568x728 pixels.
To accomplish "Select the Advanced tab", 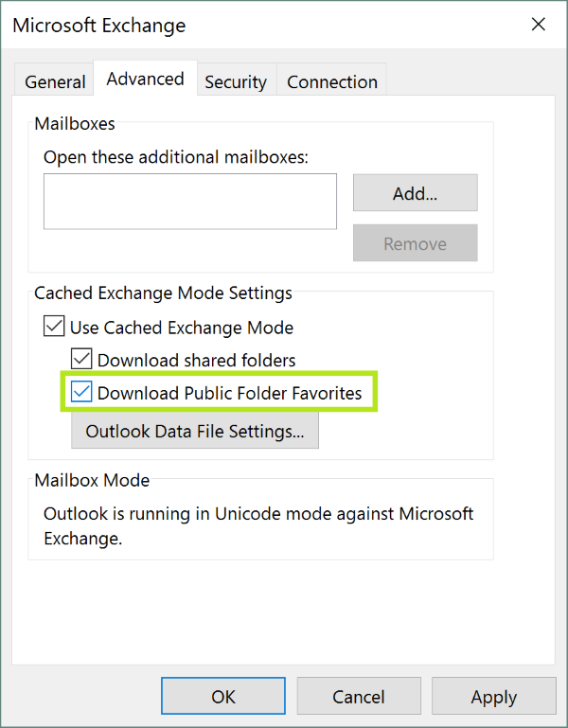I will [145, 79].
